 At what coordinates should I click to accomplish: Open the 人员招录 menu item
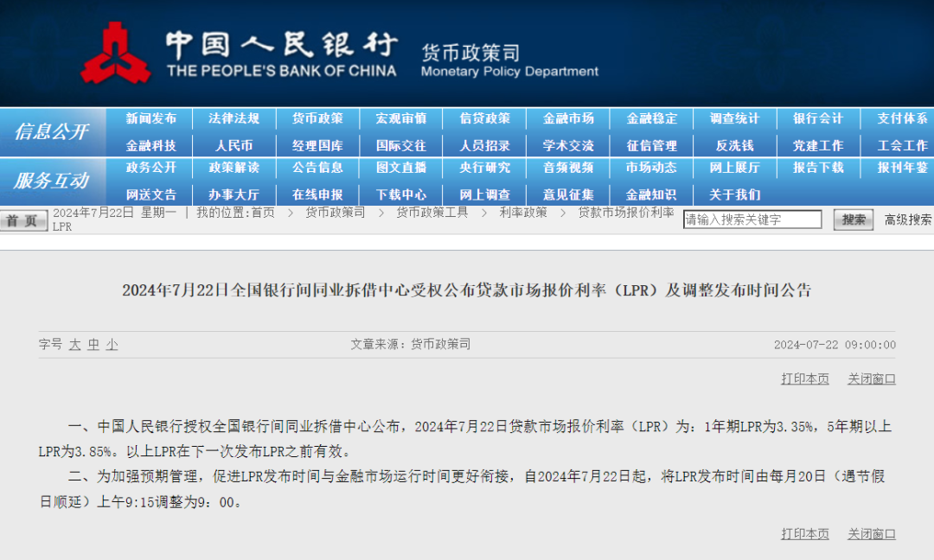pos(485,145)
